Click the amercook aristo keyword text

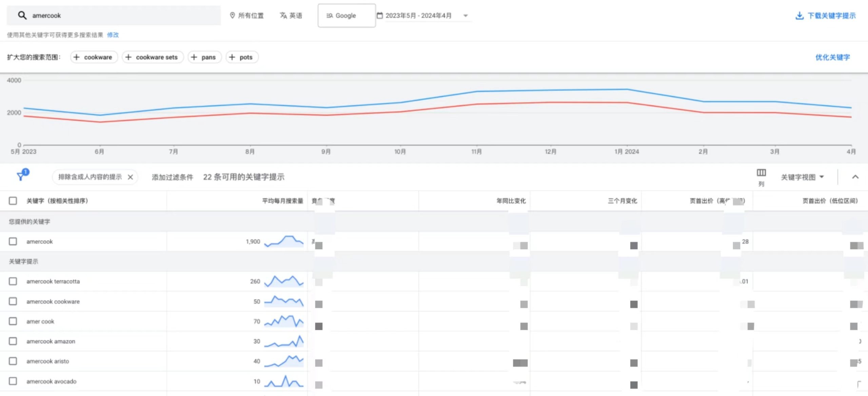point(47,361)
